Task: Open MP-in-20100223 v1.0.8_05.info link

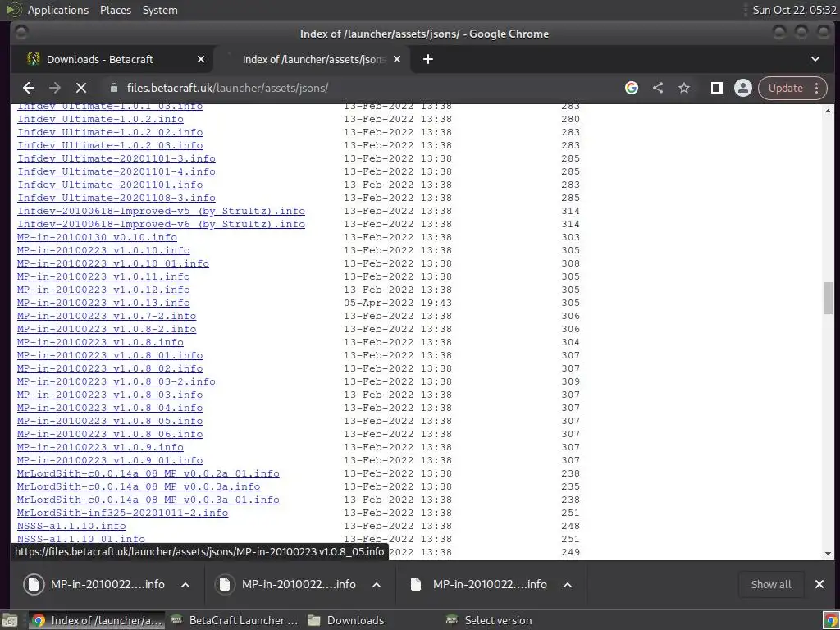Action: coord(110,421)
